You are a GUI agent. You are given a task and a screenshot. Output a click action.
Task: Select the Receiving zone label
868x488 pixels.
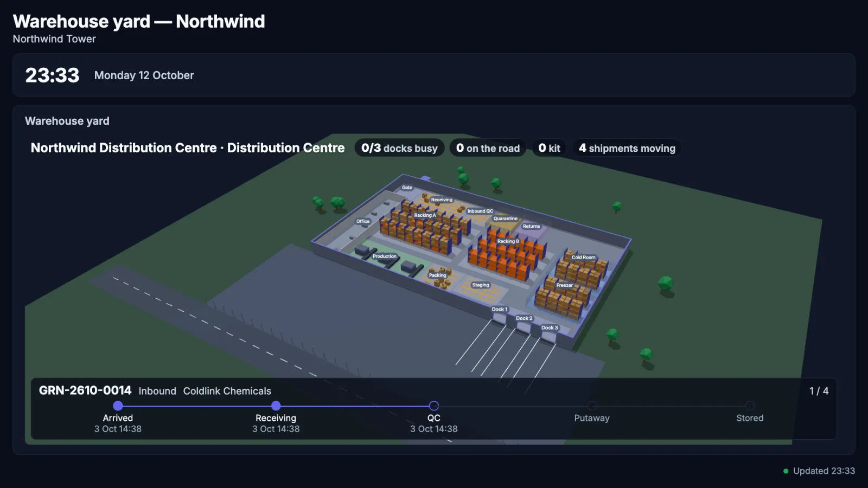442,200
